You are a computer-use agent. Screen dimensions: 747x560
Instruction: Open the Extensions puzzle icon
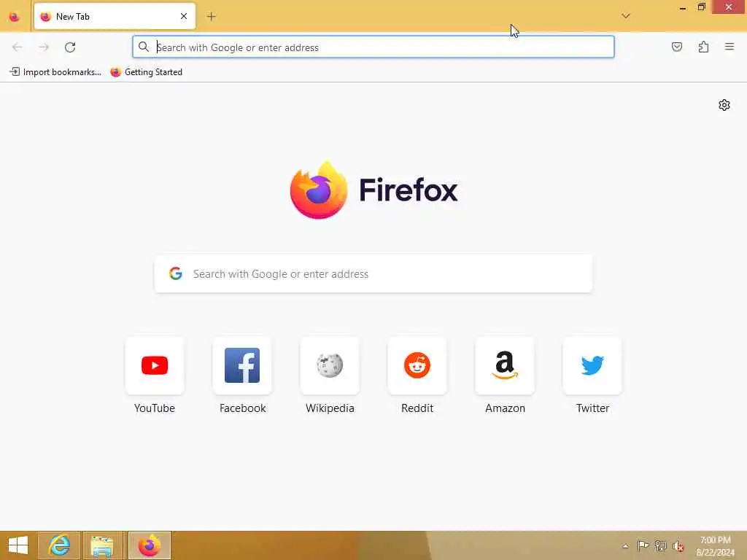tap(703, 47)
